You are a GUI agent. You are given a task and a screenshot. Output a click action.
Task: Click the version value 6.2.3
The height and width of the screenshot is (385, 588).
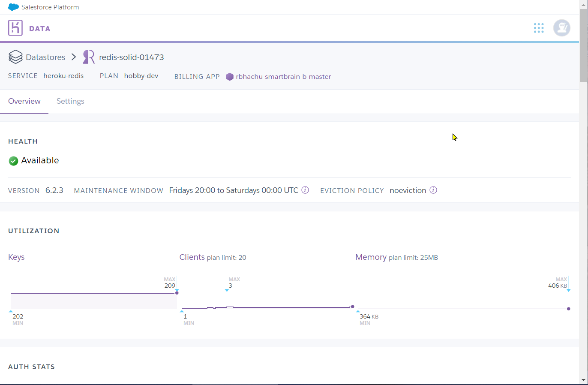point(54,190)
